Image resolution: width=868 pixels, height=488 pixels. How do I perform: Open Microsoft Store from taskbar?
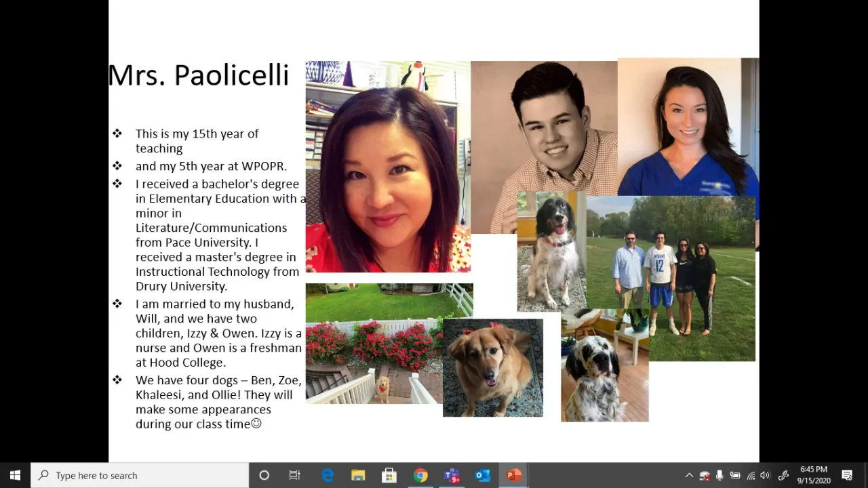pyautogui.click(x=389, y=475)
